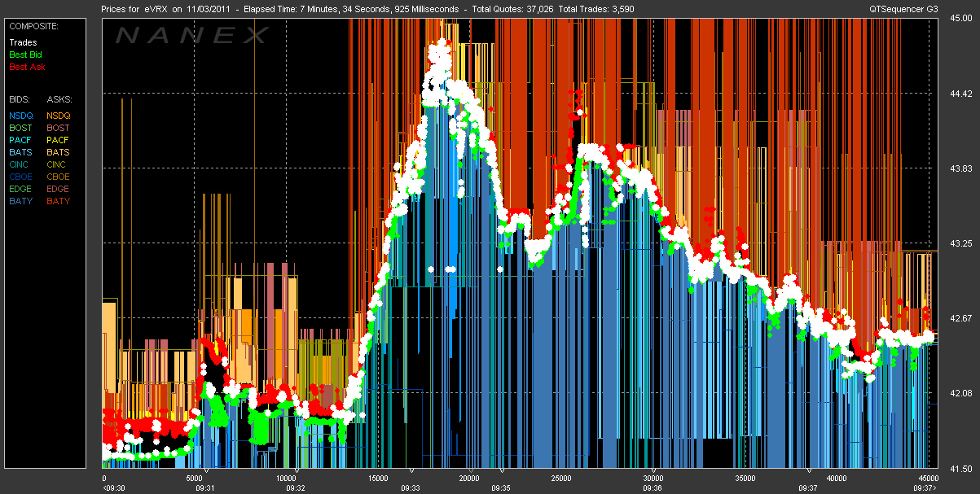Click the 30000 tick on the x-axis
Image resolution: width=980 pixels, height=494 pixels.
[653, 479]
